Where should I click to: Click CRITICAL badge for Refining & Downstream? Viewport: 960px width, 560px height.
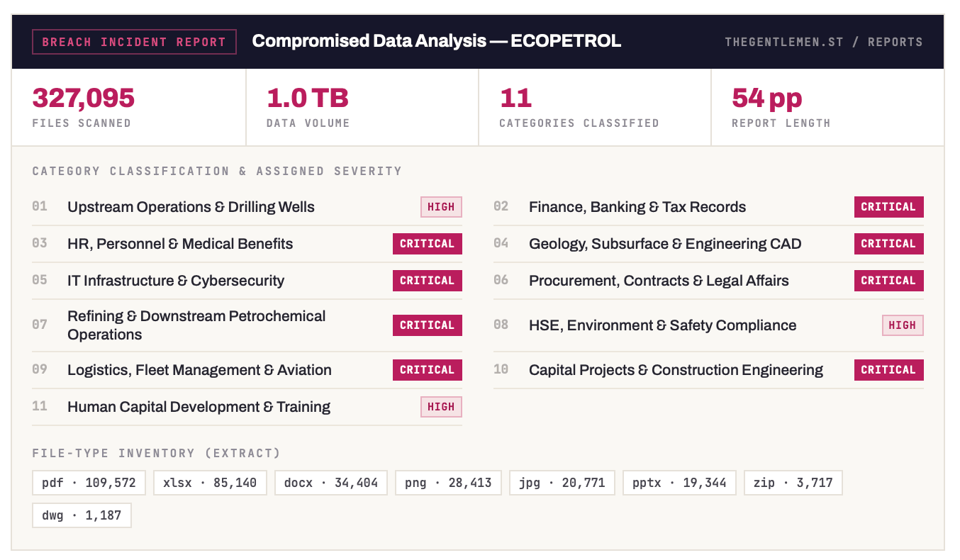pyautogui.click(x=428, y=325)
